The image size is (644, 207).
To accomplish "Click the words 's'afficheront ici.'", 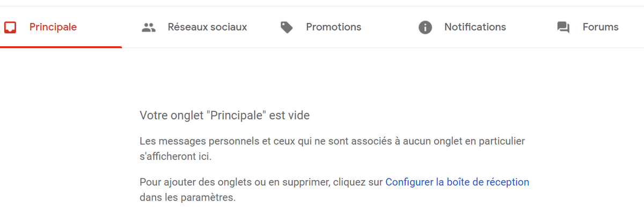I will pyautogui.click(x=175, y=156).
